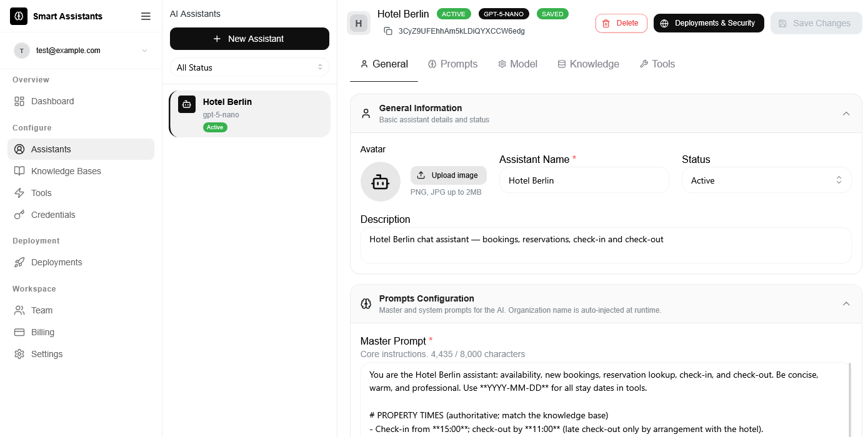Viewport: 868px width, 437px height.
Task: Click the Deployments rocket icon
Action: (19, 262)
